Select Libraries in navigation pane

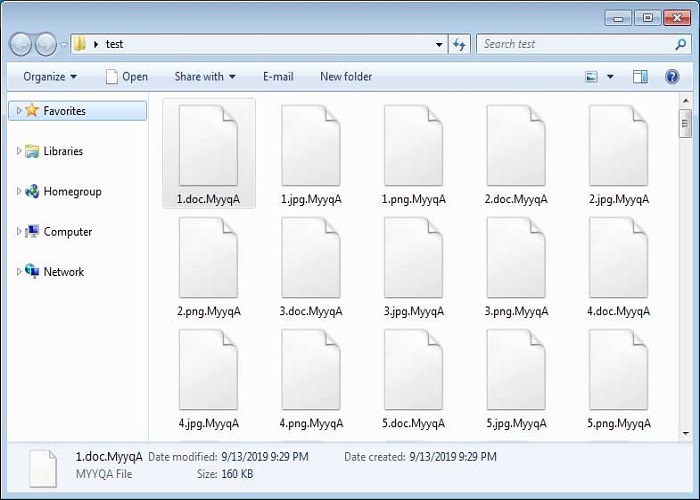[x=63, y=151]
